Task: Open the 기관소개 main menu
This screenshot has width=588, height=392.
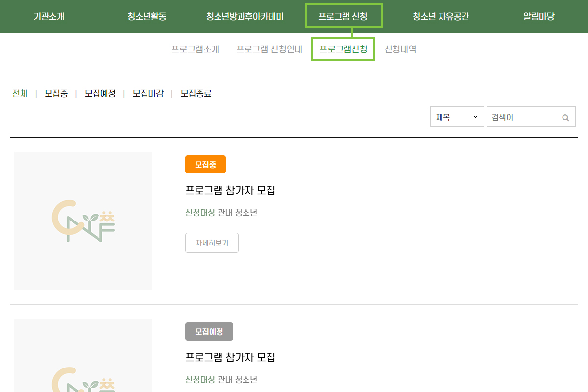Action: tap(49, 17)
